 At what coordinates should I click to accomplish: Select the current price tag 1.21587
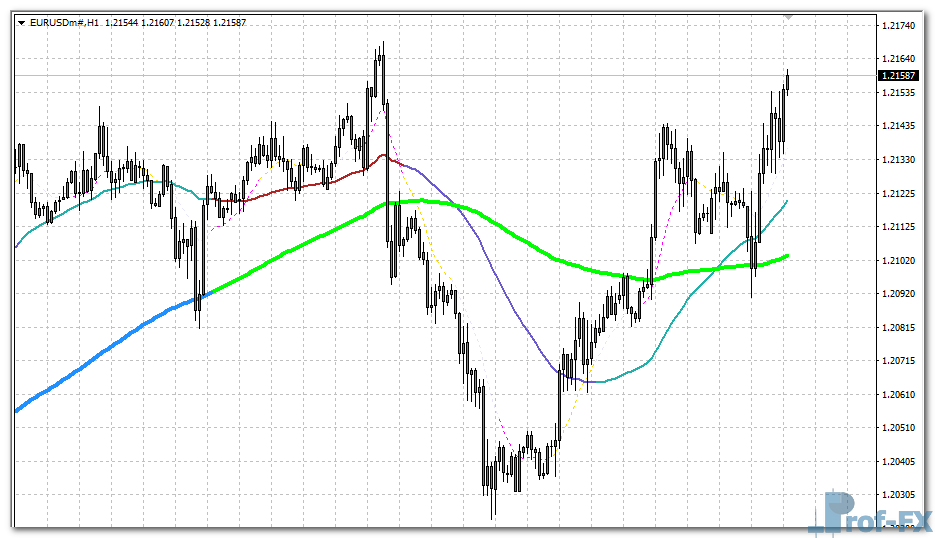click(x=898, y=76)
